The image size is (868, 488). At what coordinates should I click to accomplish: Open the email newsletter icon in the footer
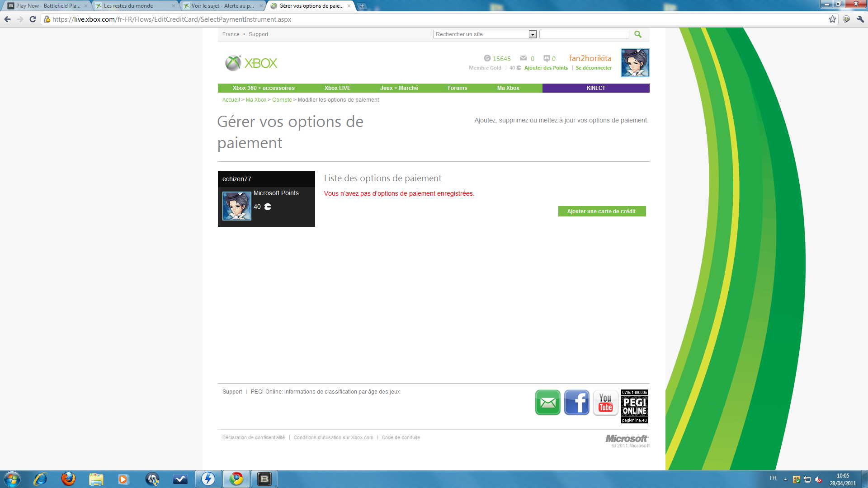point(547,402)
